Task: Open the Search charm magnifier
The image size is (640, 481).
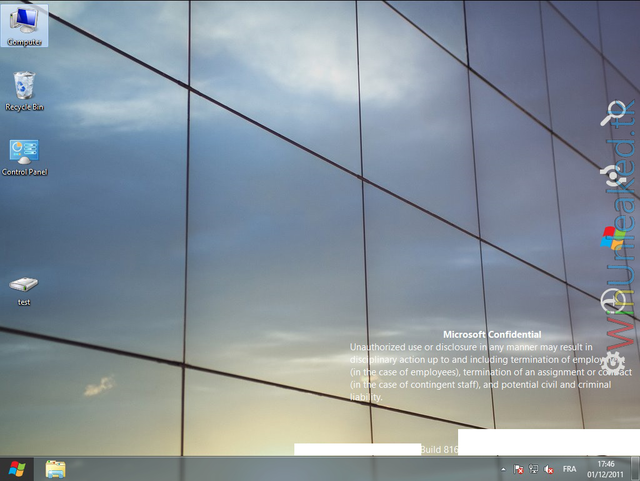Action: pos(611,115)
